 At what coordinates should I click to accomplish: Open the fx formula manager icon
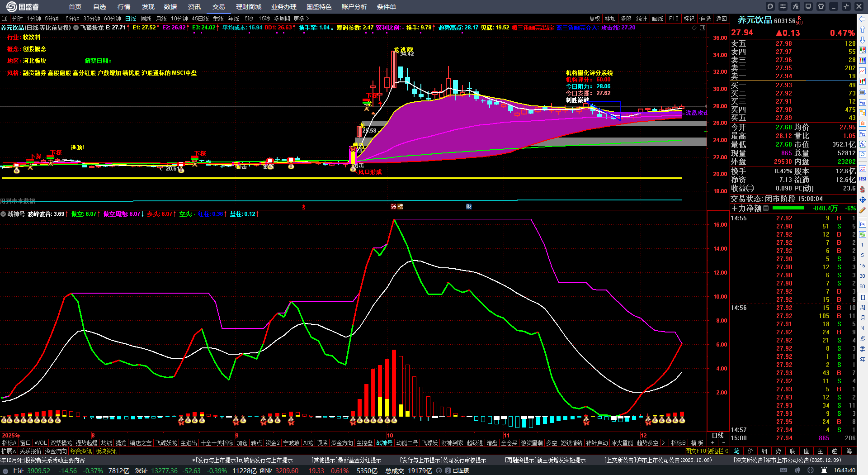click(x=796, y=6)
